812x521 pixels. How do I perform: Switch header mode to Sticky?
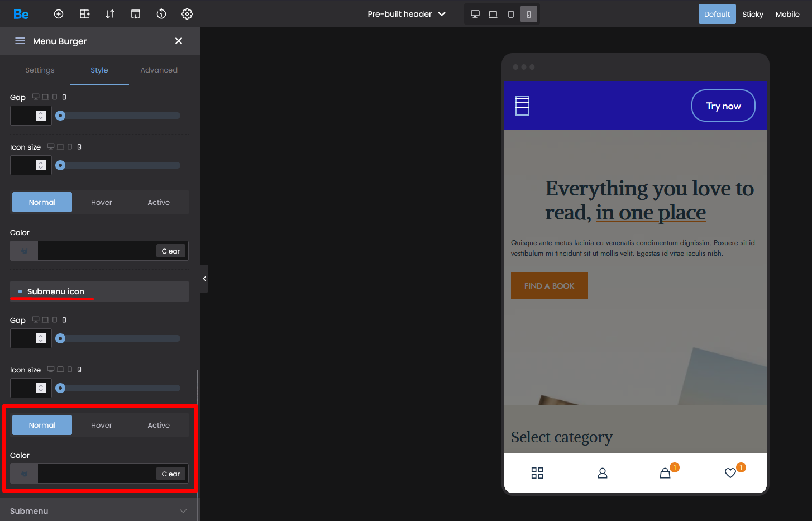point(752,14)
